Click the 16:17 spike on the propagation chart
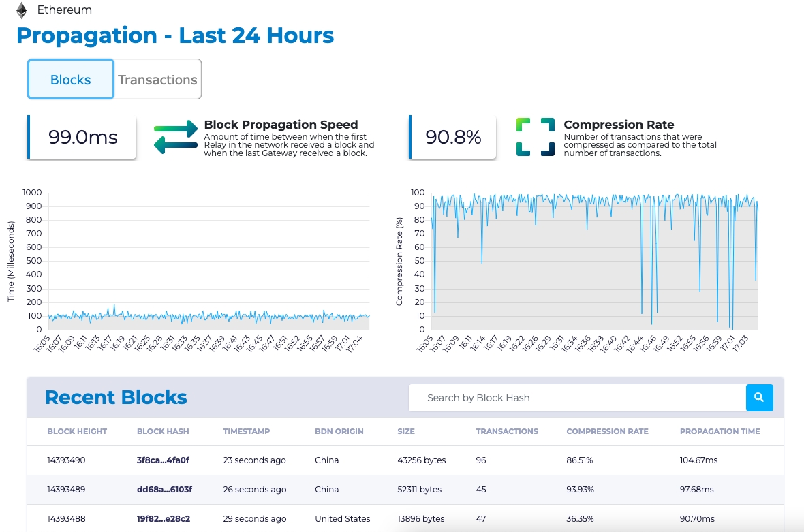 tap(114, 306)
